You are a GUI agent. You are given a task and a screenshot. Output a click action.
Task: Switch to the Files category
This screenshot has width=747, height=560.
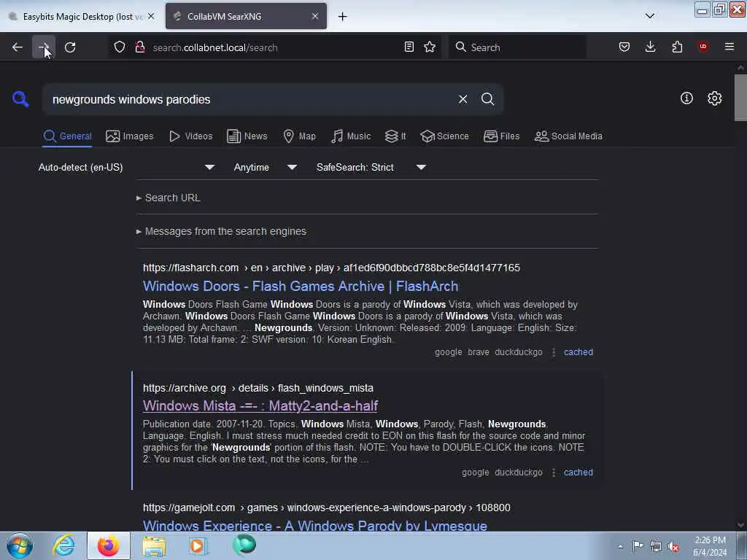pyautogui.click(x=501, y=136)
